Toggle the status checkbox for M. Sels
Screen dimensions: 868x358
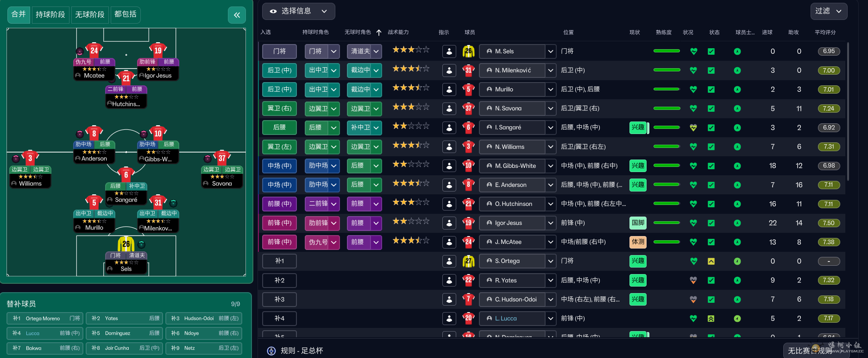point(711,51)
